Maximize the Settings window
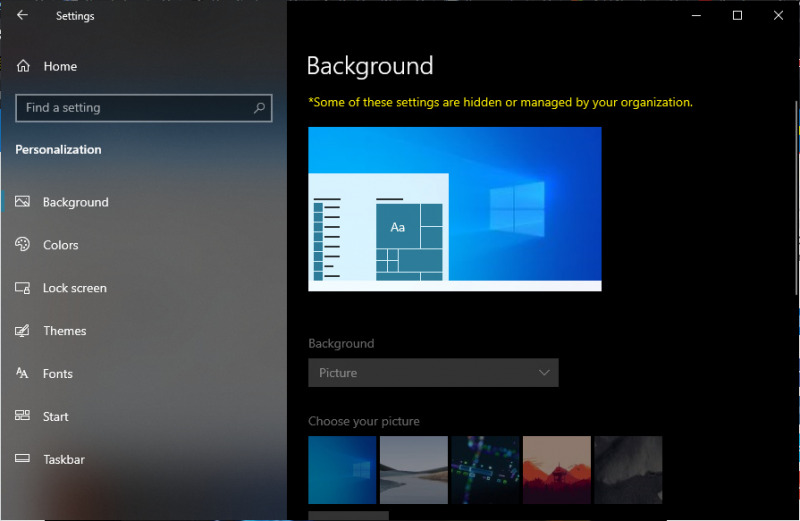Screen dimensions: 800x521 click(x=737, y=15)
